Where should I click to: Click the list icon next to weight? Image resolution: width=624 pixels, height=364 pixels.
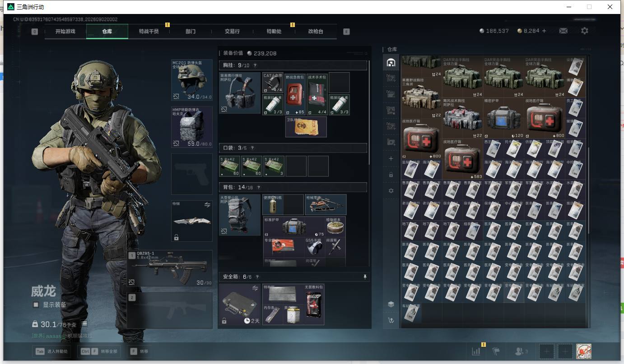[x=84, y=324]
